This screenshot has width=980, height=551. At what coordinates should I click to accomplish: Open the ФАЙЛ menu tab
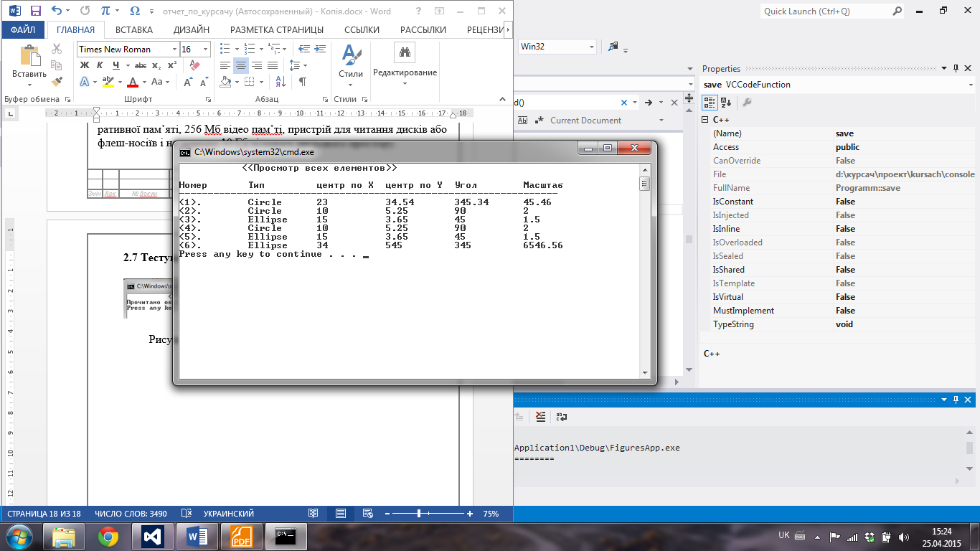click(23, 29)
